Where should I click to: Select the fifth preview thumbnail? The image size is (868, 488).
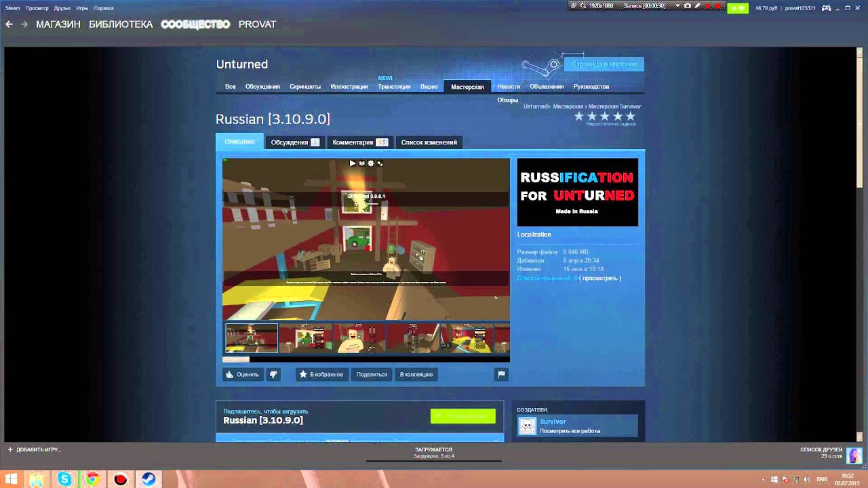click(x=467, y=338)
